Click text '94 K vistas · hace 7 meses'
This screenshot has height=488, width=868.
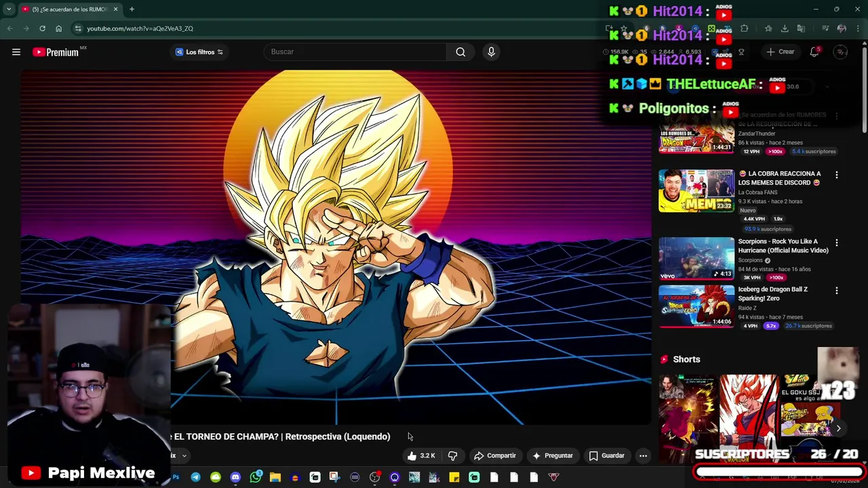pyautogui.click(x=770, y=317)
